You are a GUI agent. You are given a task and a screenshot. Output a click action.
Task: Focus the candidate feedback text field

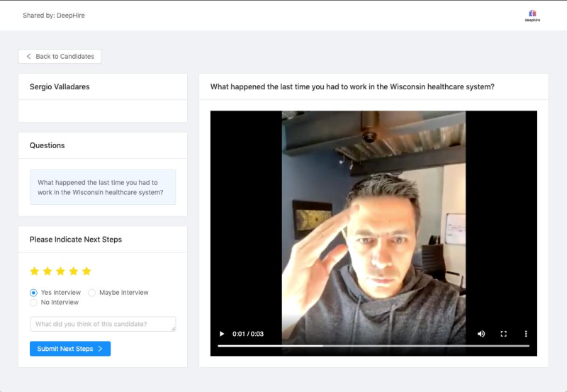[x=103, y=324]
